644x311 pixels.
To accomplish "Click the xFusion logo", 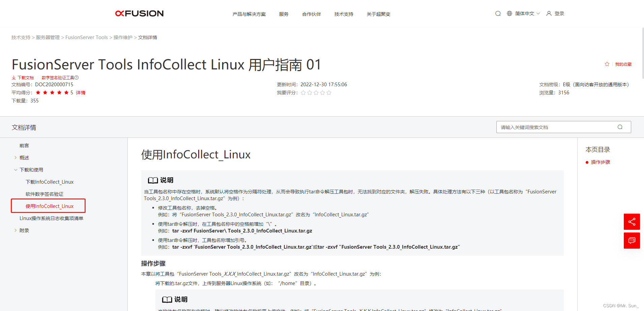I will 140,13.
